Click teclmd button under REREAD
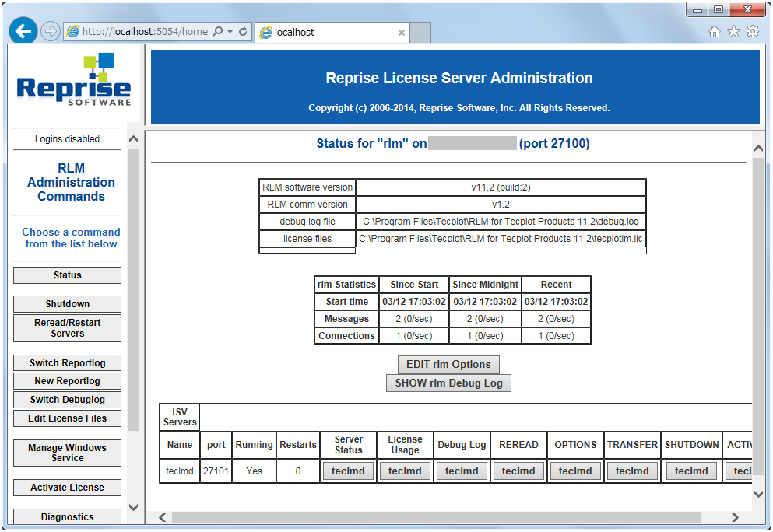This screenshot has height=532, width=773. pyautogui.click(x=518, y=471)
